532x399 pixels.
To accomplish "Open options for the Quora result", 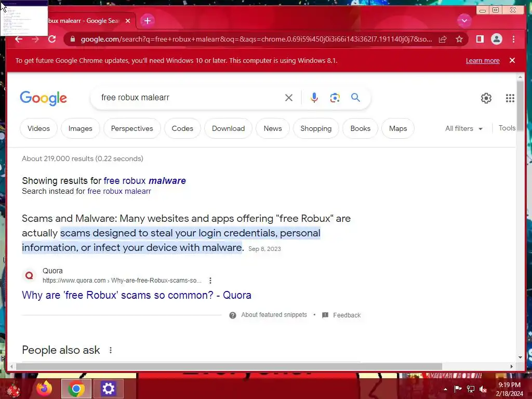I will pos(210,281).
